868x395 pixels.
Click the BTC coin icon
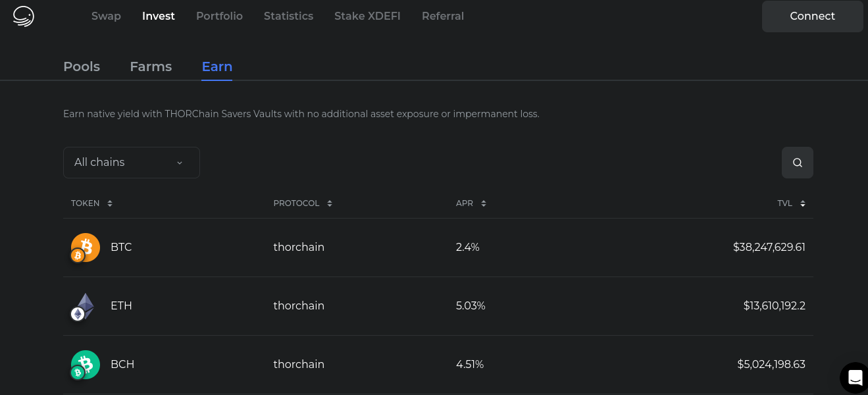[x=86, y=248]
